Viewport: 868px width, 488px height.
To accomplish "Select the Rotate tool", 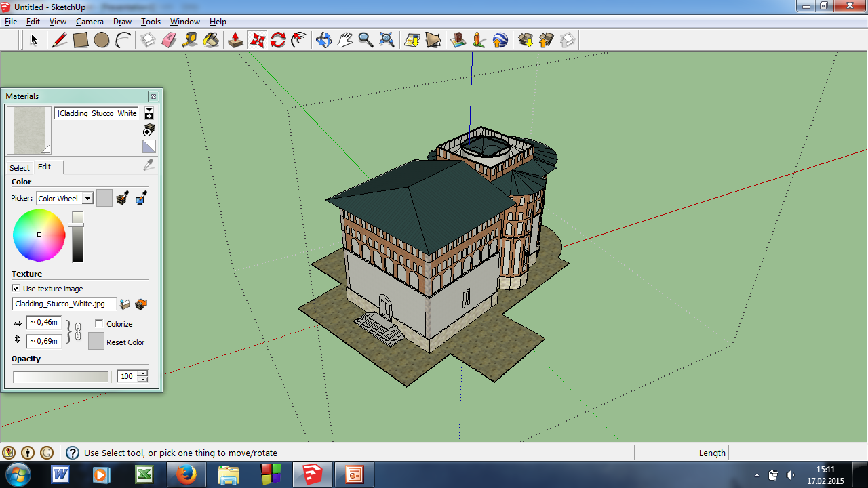I will pos(277,40).
